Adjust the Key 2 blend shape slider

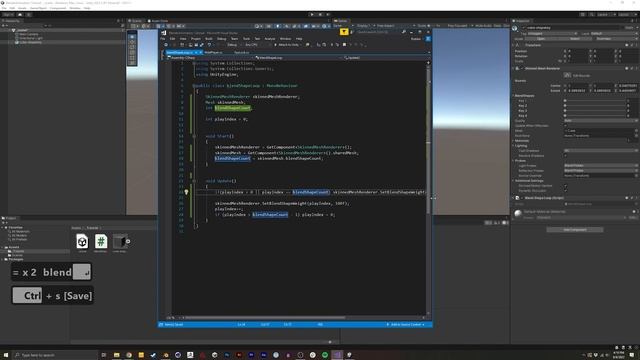tap(596, 106)
